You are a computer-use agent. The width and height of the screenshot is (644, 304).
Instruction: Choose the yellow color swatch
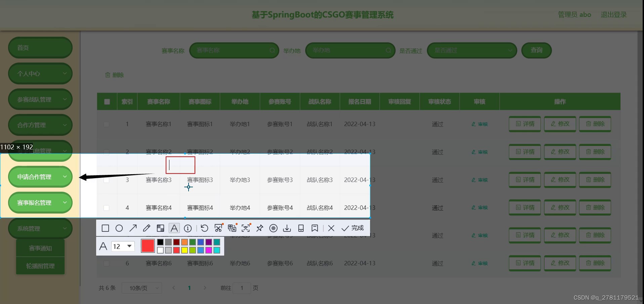(x=185, y=250)
